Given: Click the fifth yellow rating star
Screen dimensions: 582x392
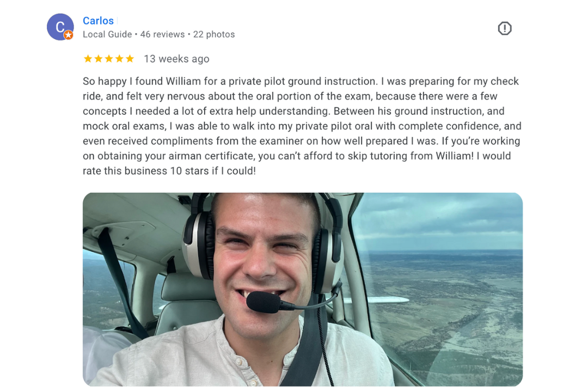Looking at the screenshot, I should coord(130,59).
